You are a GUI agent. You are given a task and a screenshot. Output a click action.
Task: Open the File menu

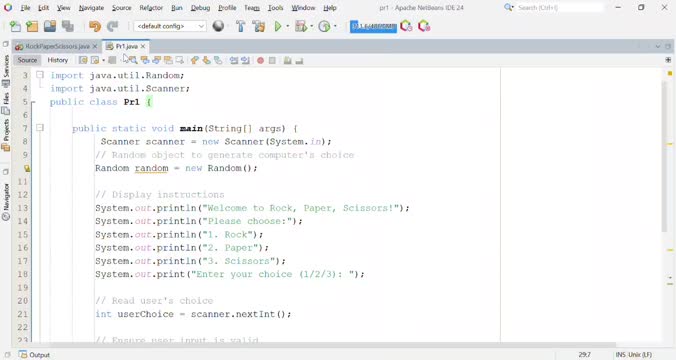click(x=25, y=8)
